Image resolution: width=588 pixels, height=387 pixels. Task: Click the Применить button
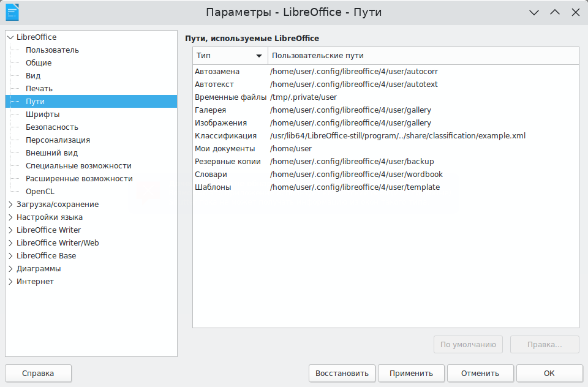click(411, 374)
